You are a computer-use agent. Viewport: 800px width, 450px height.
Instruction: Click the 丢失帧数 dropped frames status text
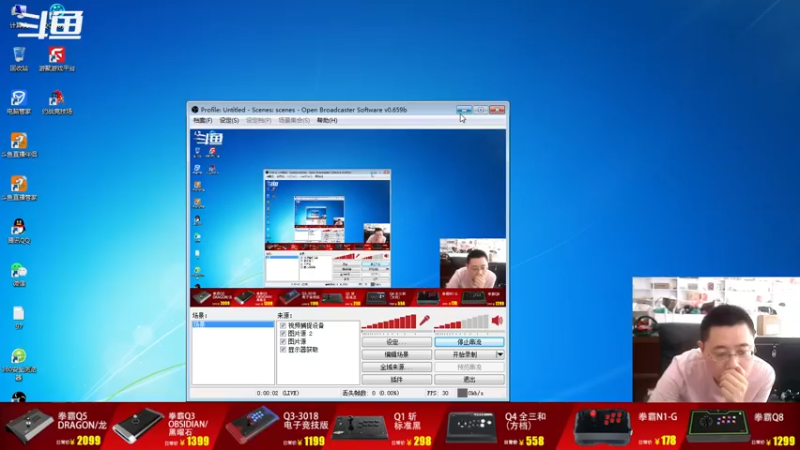point(371,393)
